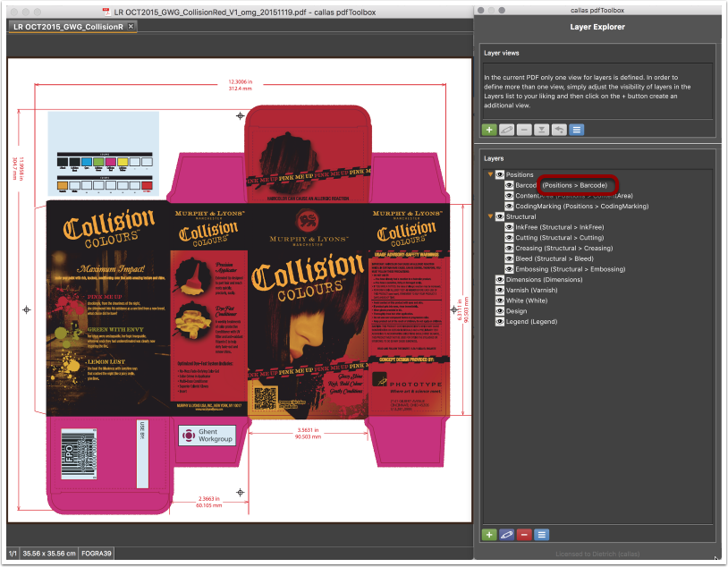This screenshot has width=728, height=567.
Task: Toggle visibility of Positions layer group
Action: (x=500, y=174)
